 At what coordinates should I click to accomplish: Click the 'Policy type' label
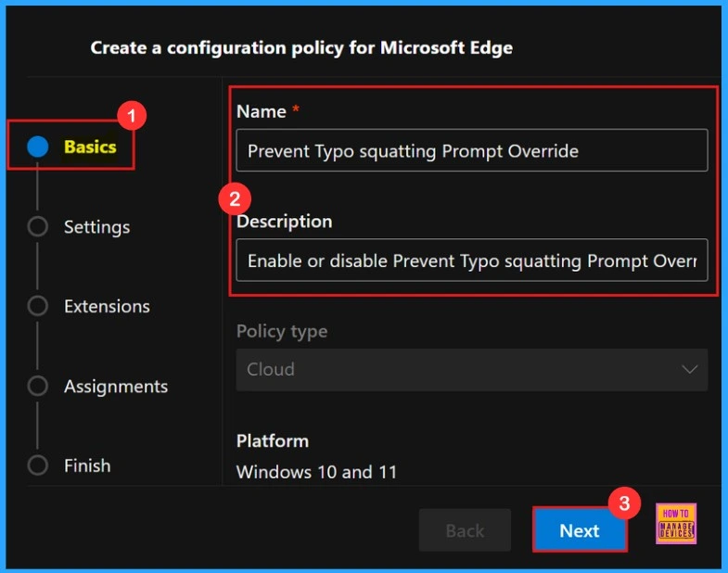[282, 332]
